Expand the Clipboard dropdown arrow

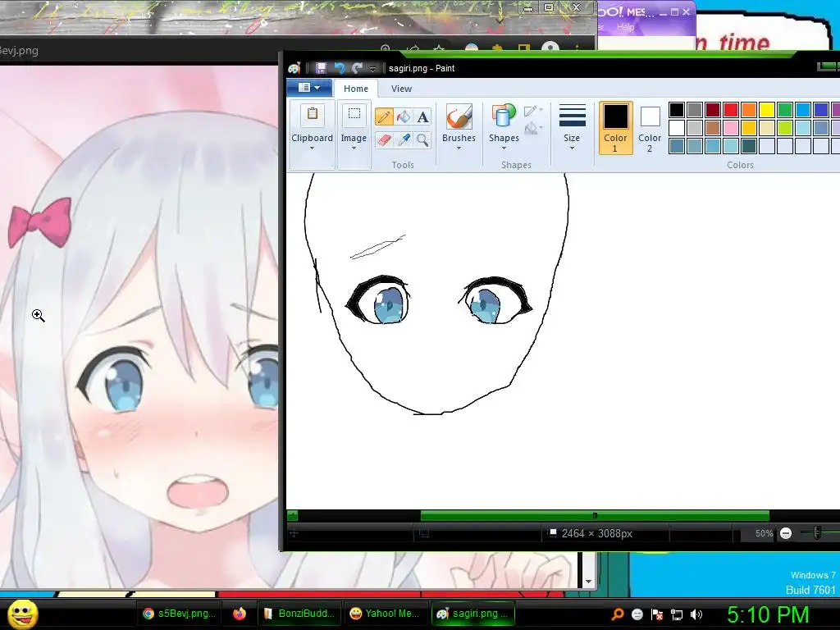tap(313, 148)
